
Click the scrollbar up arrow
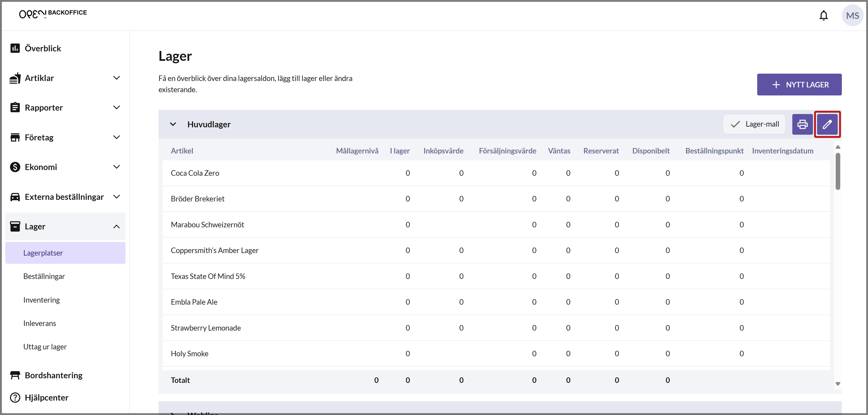click(838, 147)
